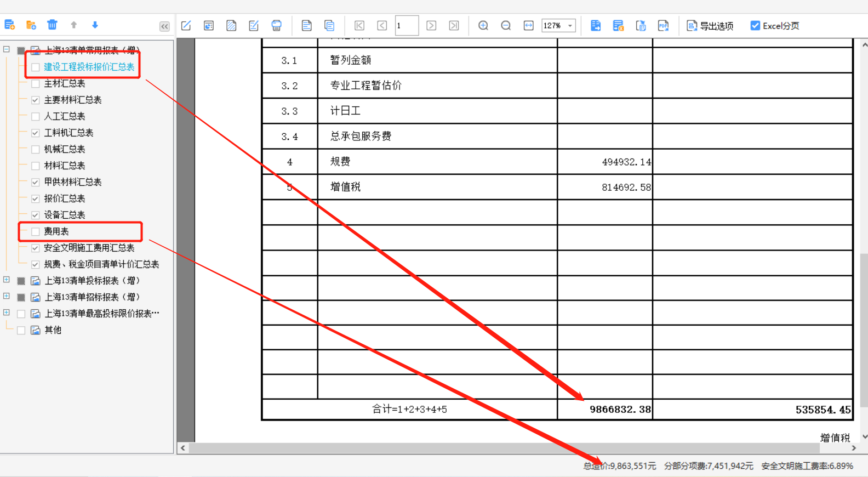868x477 pixels.
Task: Move report up with gray arrow
Action: (x=73, y=25)
